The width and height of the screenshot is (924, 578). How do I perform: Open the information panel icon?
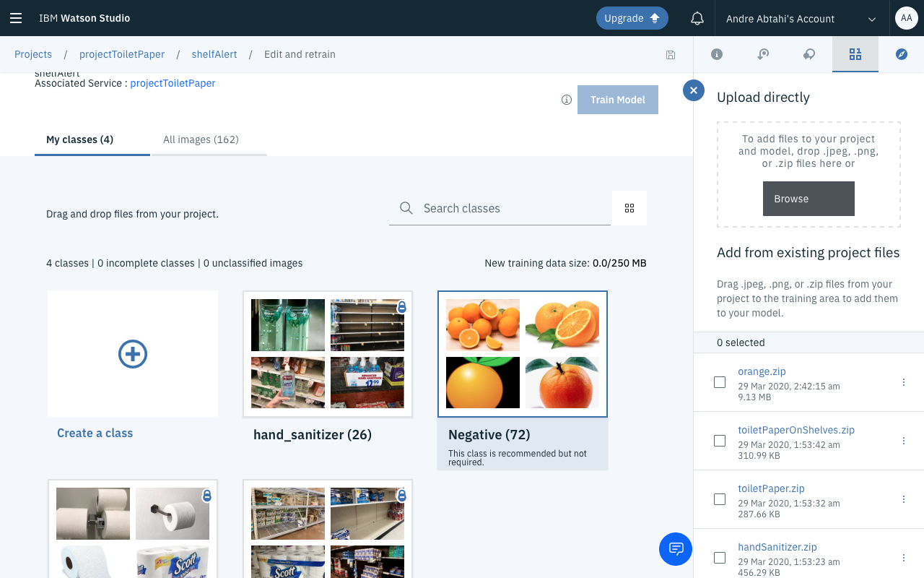click(x=717, y=54)
